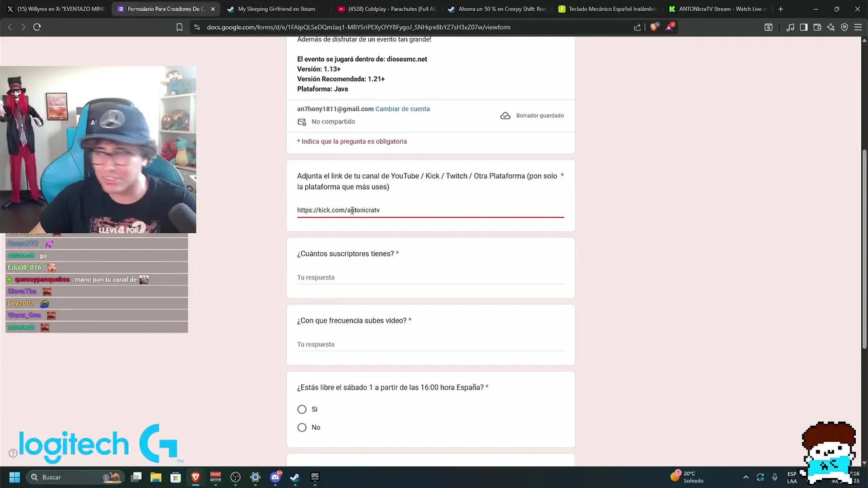Open OBS Studio from the taskbar

[235, 477]
